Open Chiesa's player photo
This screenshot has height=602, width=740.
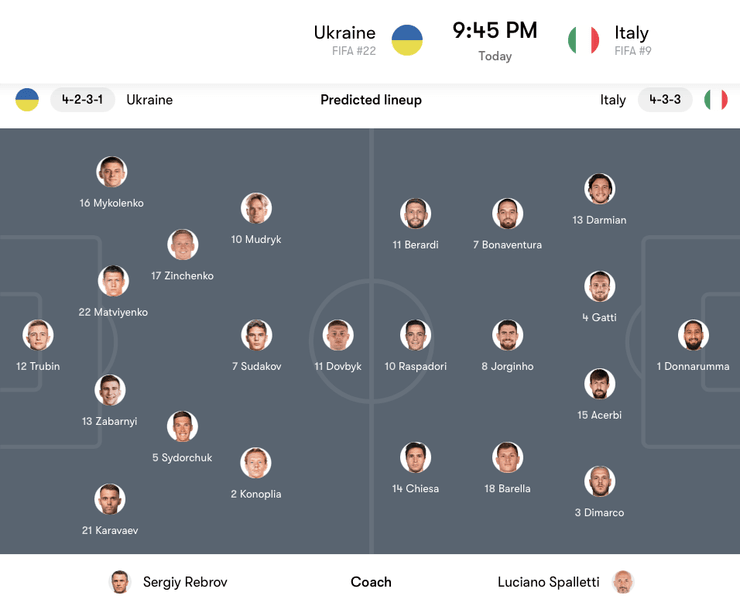[415, 457]
